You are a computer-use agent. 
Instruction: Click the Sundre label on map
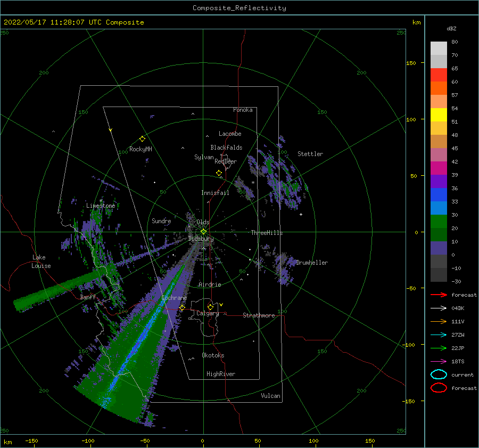click(x=161, y=221)
